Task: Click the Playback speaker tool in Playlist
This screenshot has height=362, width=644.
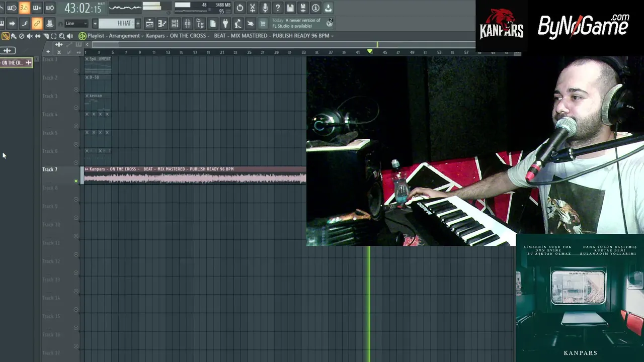Action: (x=70, y=36)
